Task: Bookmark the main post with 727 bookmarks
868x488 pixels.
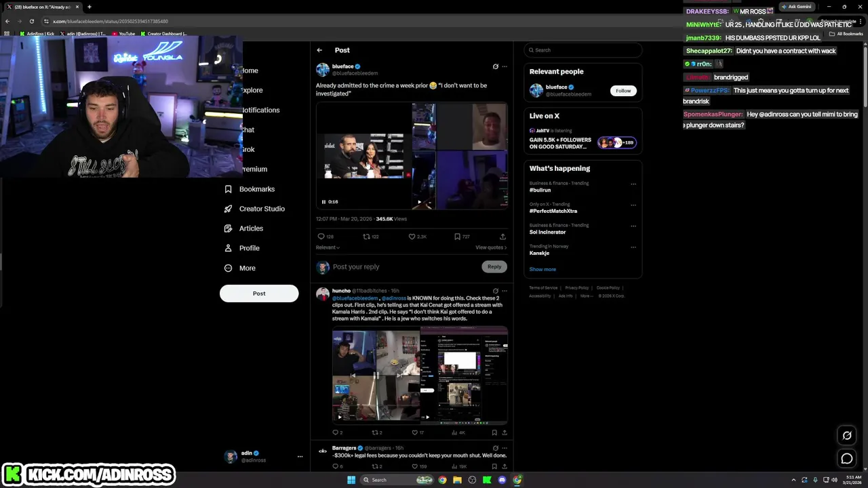Action: tap(462, 237)
